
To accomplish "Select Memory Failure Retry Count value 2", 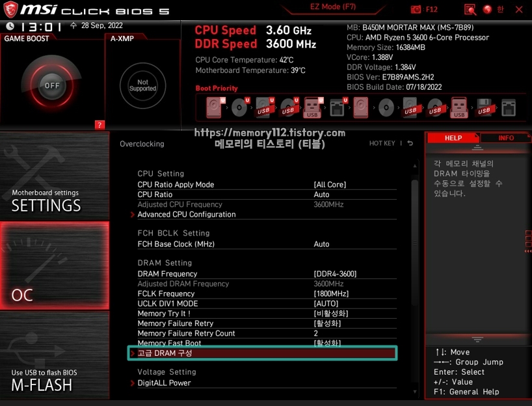I will tap(316, 333).
